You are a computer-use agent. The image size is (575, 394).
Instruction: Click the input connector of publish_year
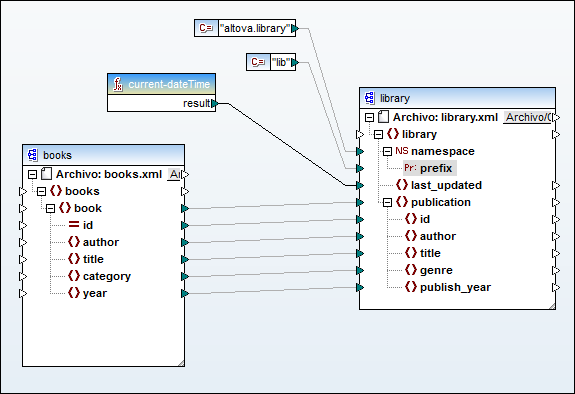click(360, 287)
